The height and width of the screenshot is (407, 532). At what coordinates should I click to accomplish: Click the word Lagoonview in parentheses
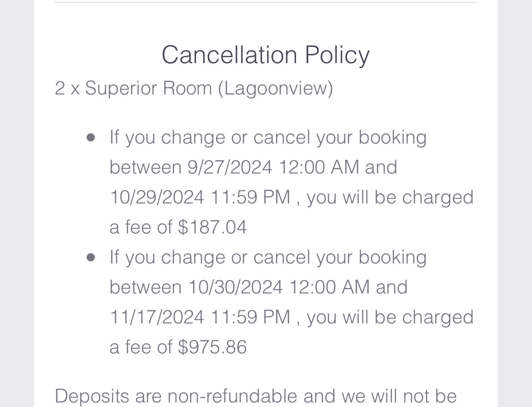(276, 88)
